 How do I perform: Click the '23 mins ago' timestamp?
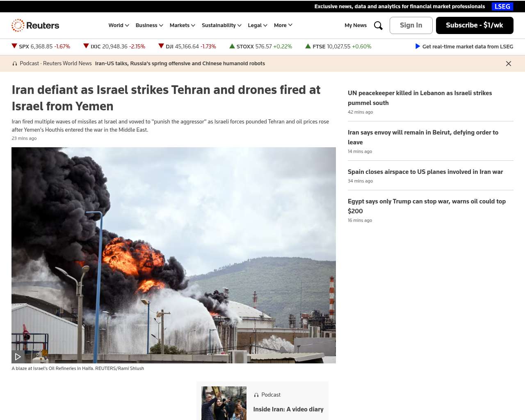point(24,138)
